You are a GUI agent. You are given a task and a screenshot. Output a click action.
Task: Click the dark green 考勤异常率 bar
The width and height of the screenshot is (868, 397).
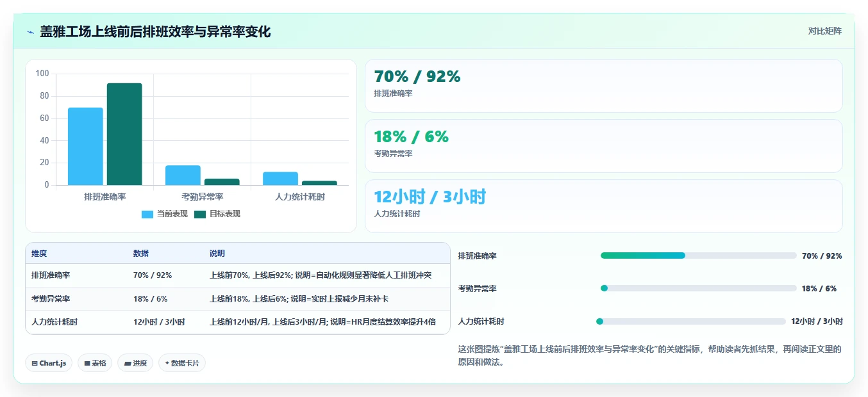point(222,182)
